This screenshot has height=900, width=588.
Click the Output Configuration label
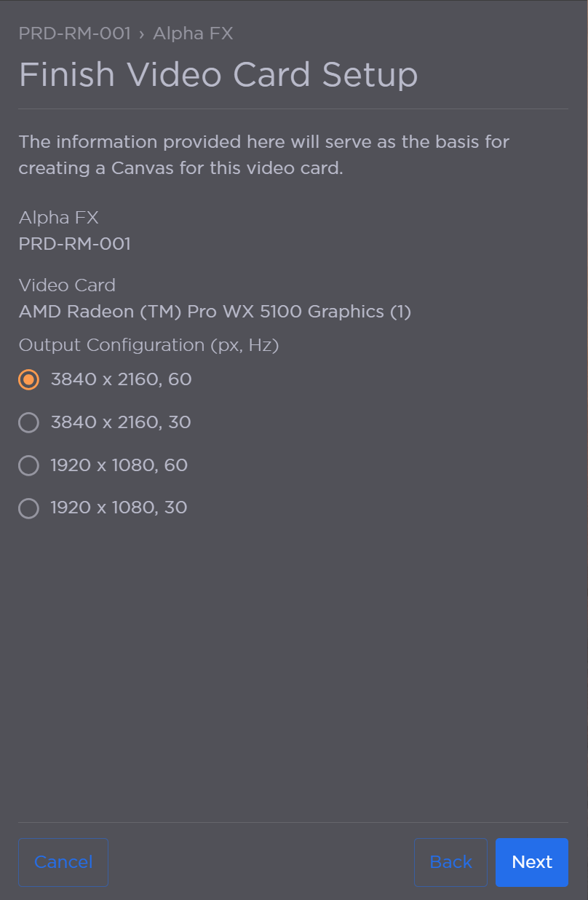(148, 345)
